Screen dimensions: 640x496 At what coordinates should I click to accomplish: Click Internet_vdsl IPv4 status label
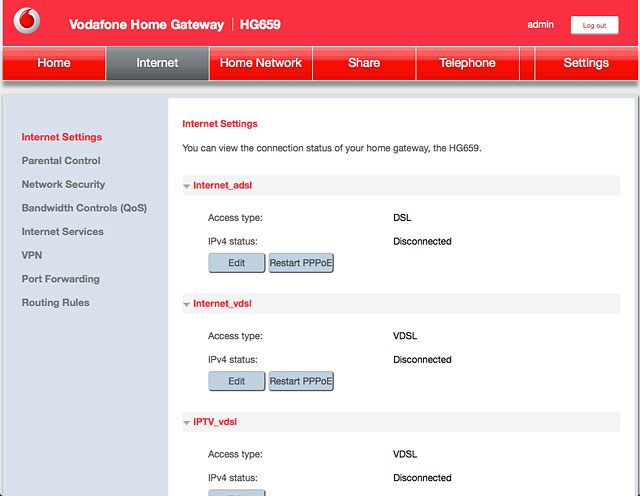[x=233, y=360]
